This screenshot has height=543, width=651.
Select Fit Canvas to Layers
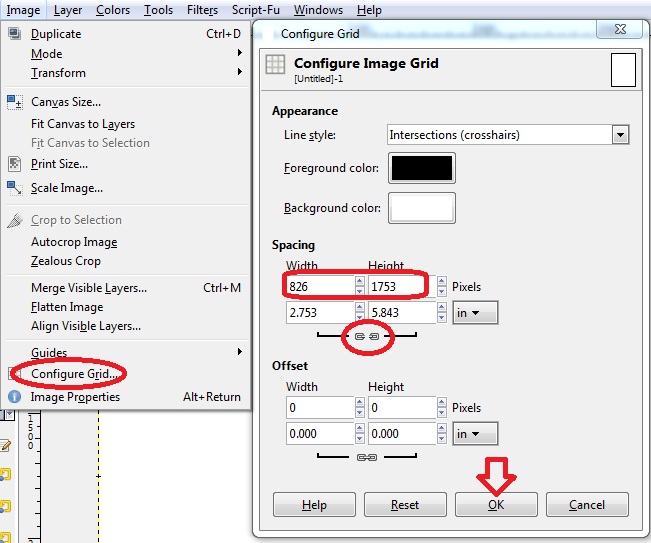point(83,124)
